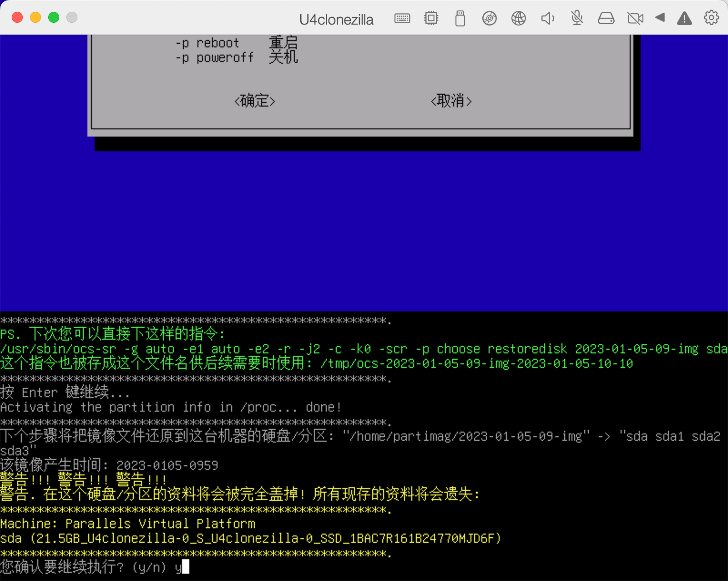Screen dimensions: 728x581
Task: Click the y/n confirmation prompt input
Action: tap(184, 567)
